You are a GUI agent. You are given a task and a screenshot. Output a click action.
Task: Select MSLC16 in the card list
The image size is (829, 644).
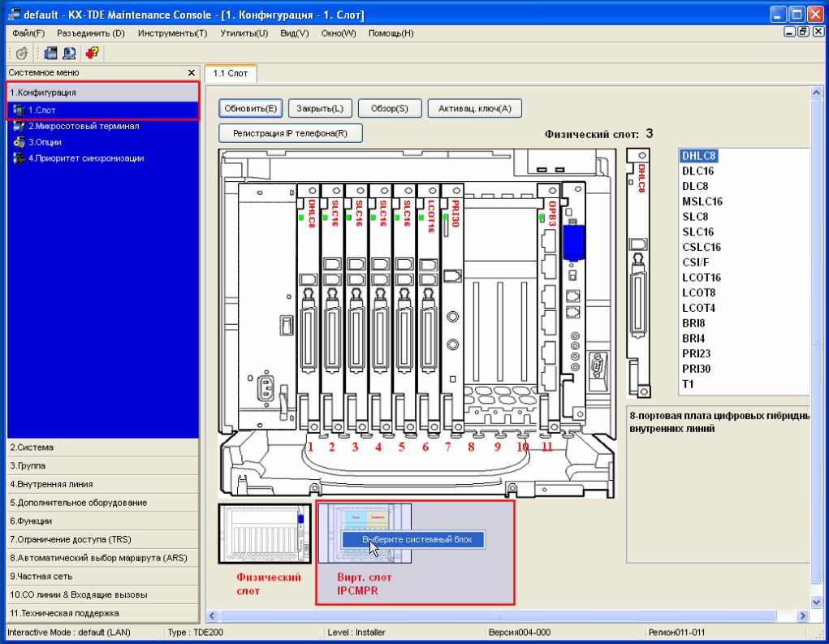(x=702, y=201)
